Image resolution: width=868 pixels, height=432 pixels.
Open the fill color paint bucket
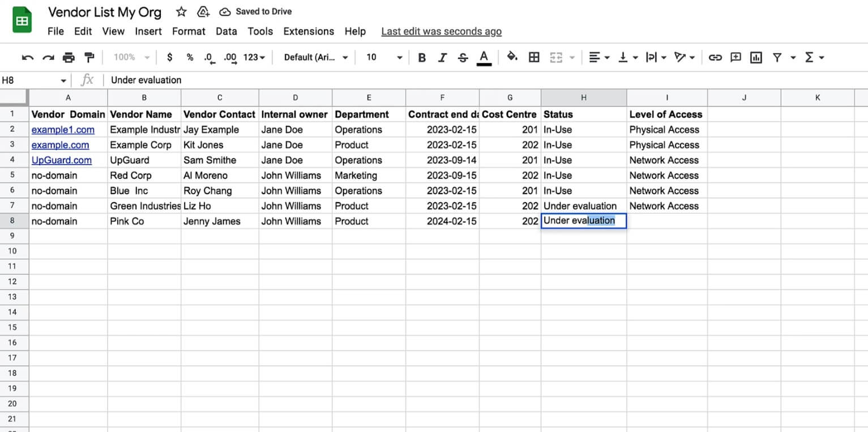pyautogui.click(x=512, y=57)
